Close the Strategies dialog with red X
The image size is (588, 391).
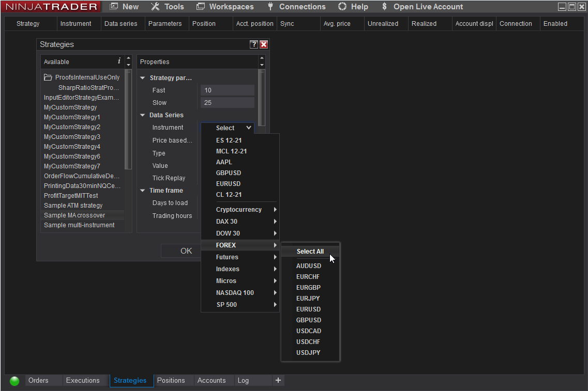click(x=264, y=44)
